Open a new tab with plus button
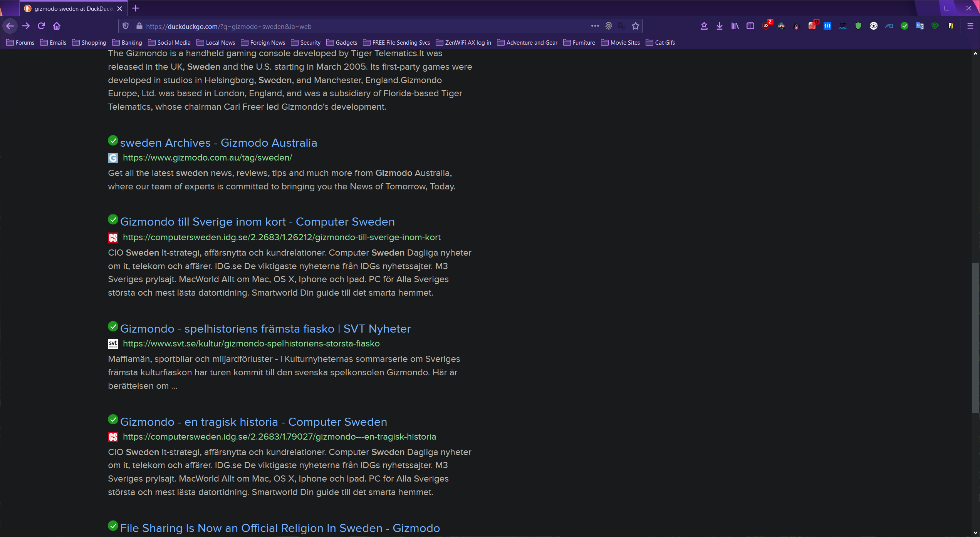The height and width of the screenshot is (537, 980). [x=136, y=8]
